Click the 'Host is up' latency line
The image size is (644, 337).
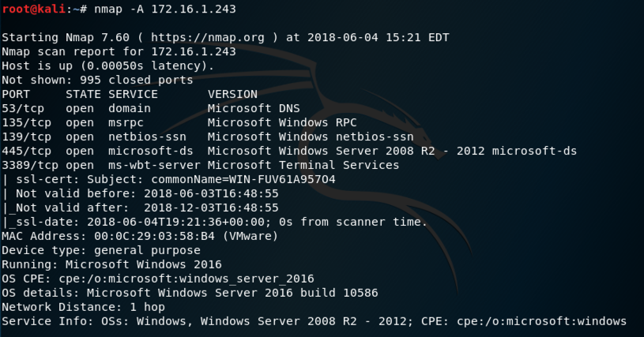click(107, 66)
